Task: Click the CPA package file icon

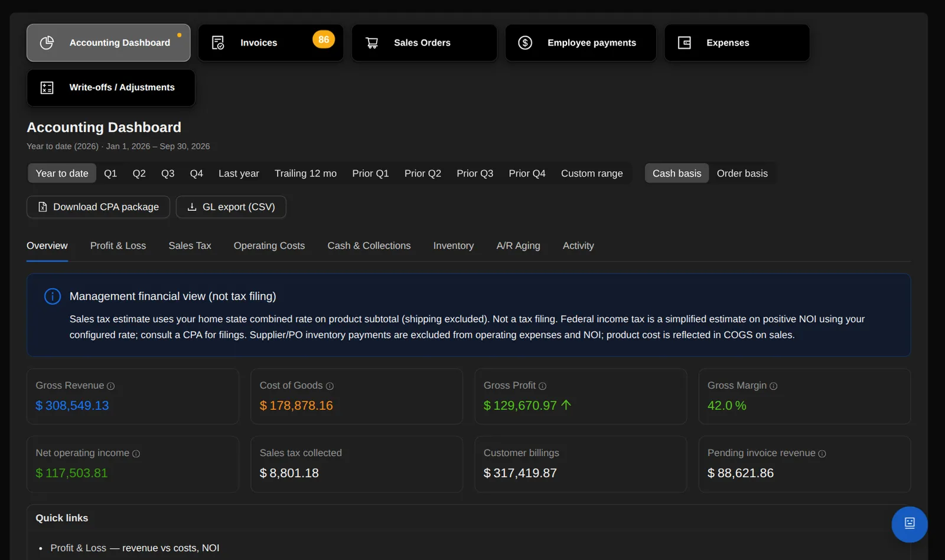Action: 43,207
